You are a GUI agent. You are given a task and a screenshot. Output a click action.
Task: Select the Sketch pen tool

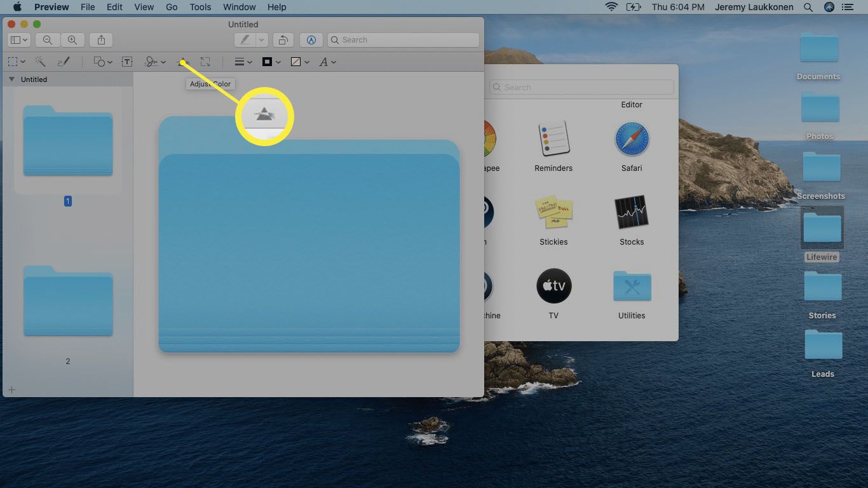(x=64, y=62)
